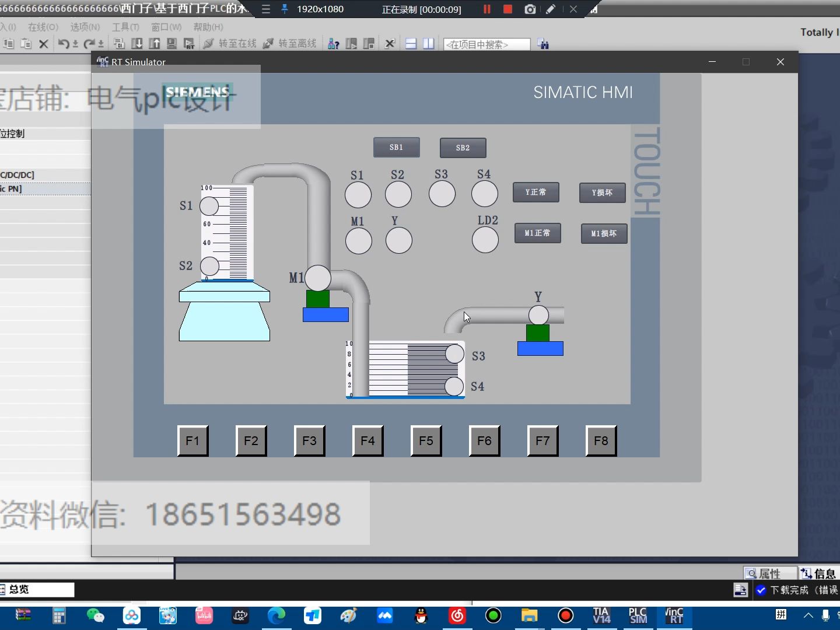Click the LD2 indicator lamp
This screenshot has width=840, height=630.
[485, 240]
